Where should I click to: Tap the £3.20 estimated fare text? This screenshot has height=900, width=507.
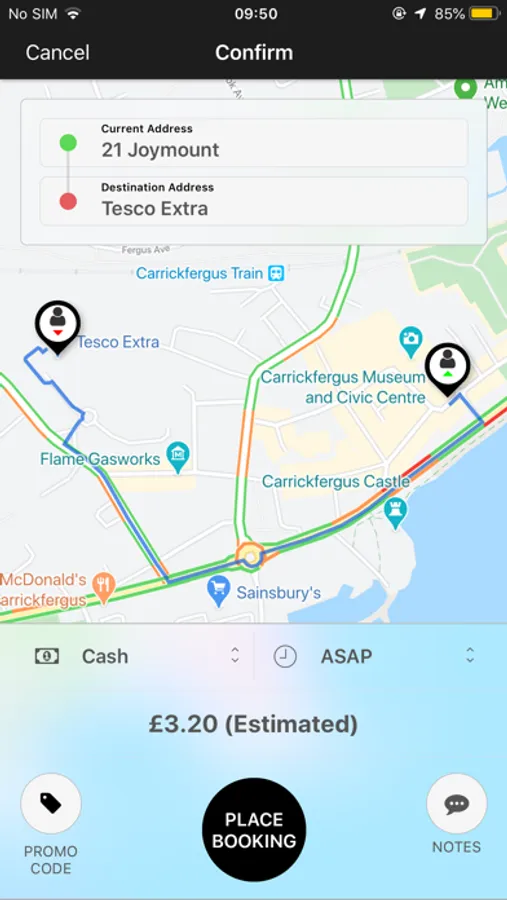pyautogui.click(x=253, y=724)
